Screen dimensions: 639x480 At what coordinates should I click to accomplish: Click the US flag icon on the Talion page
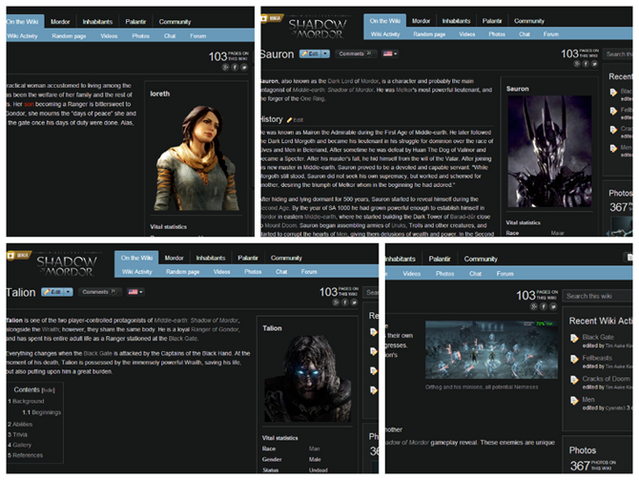coord(133,292)
